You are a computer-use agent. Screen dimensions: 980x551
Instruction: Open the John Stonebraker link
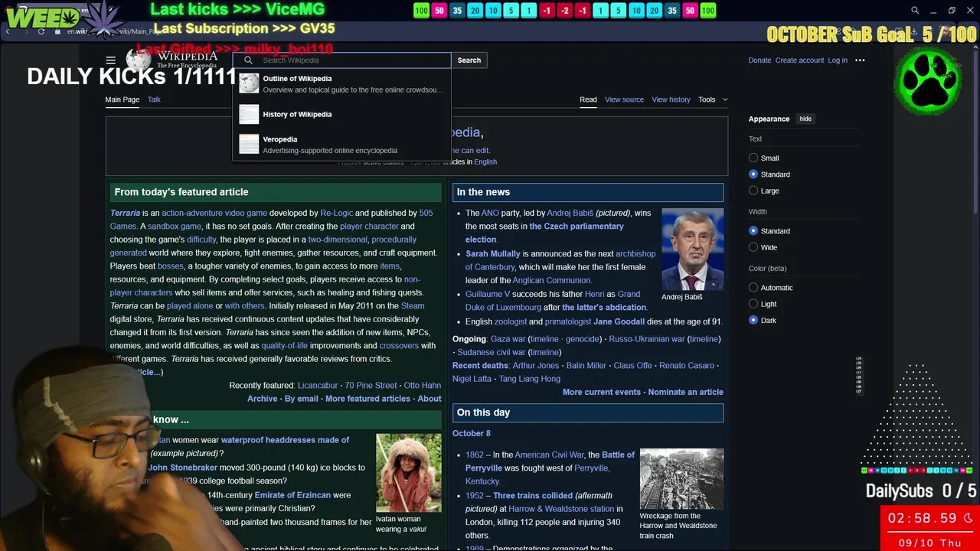183,468
